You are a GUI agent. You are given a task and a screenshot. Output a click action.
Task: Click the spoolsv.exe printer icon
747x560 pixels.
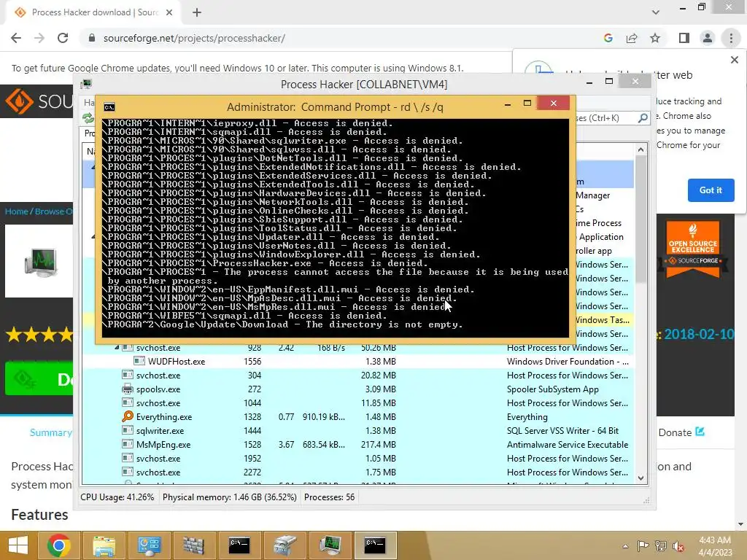(x=127, y=389)
